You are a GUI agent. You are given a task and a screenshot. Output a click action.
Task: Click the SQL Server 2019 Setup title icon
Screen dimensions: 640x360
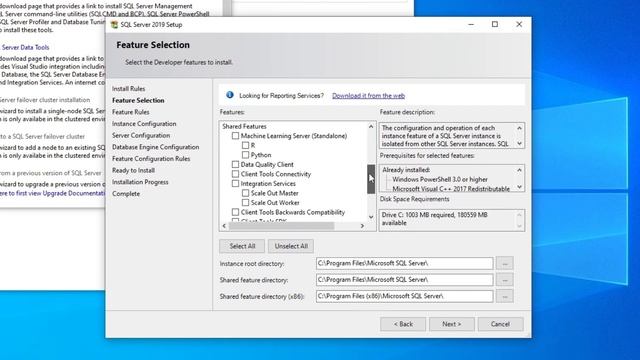point(115,24)
